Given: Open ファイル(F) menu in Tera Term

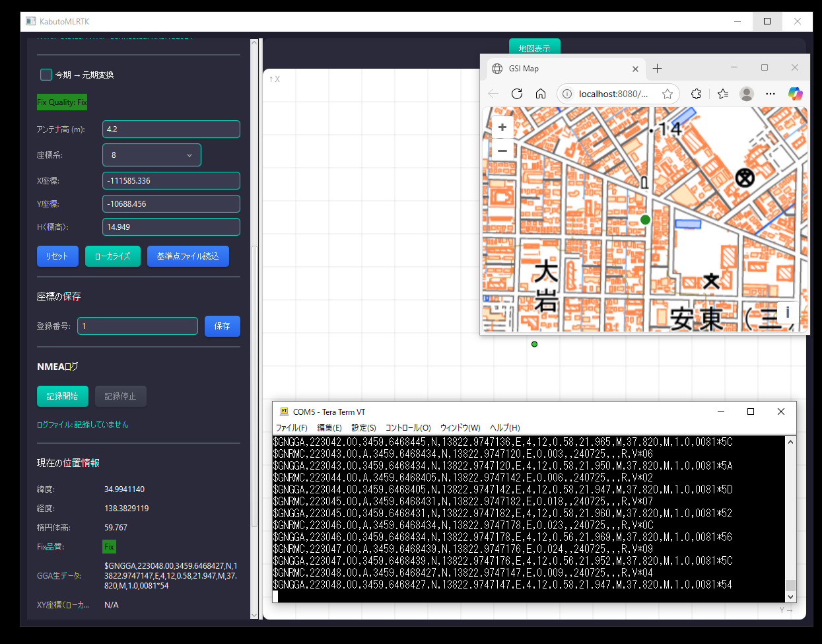Looking at the screenshot, I should click(x=291, y=428).
